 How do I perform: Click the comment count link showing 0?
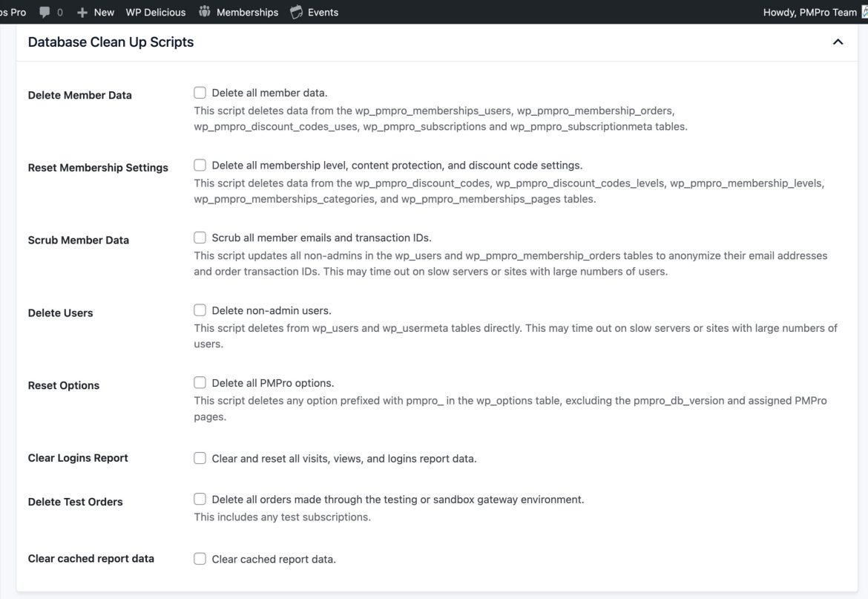point(59,12)
